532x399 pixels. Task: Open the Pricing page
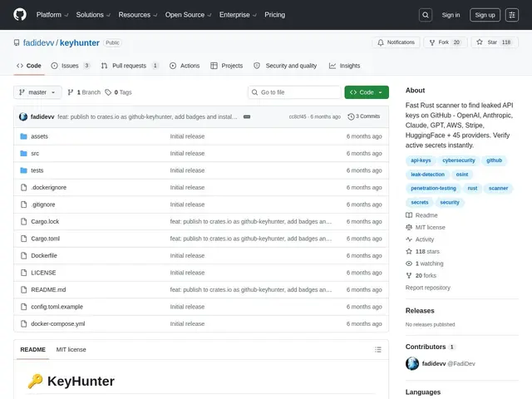coord(275,15)
